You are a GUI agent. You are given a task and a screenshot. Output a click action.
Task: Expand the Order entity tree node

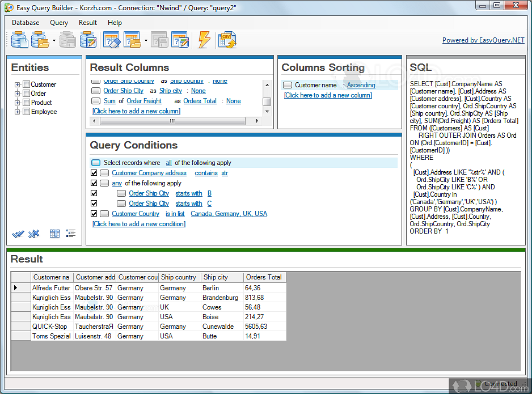click(18, 94)
